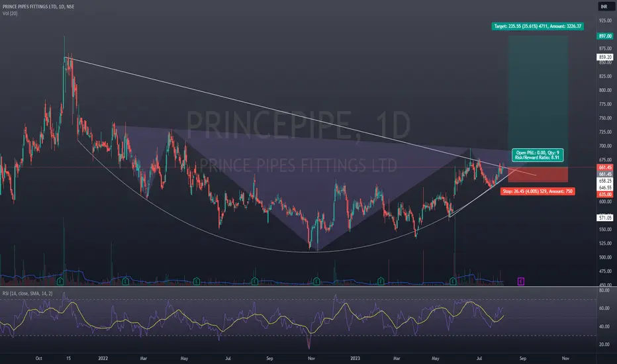Click the 2022 label on the time axis
617x364 pixels.
tap(103, 359)
